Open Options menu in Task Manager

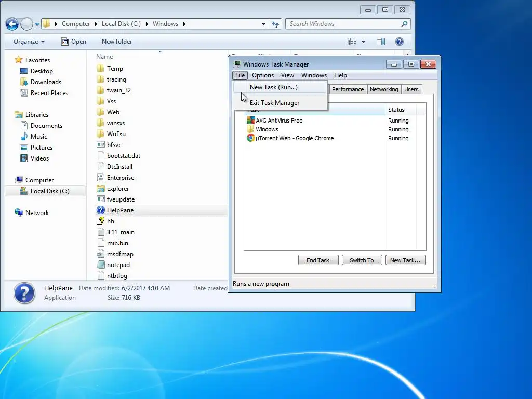pos(262,75)
